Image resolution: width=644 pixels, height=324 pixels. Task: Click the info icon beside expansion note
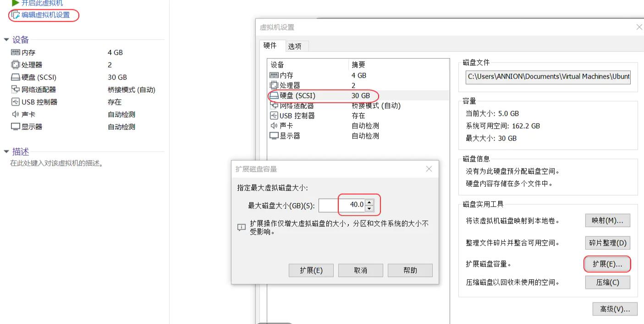pyautogui.click(x=242, y=227)
